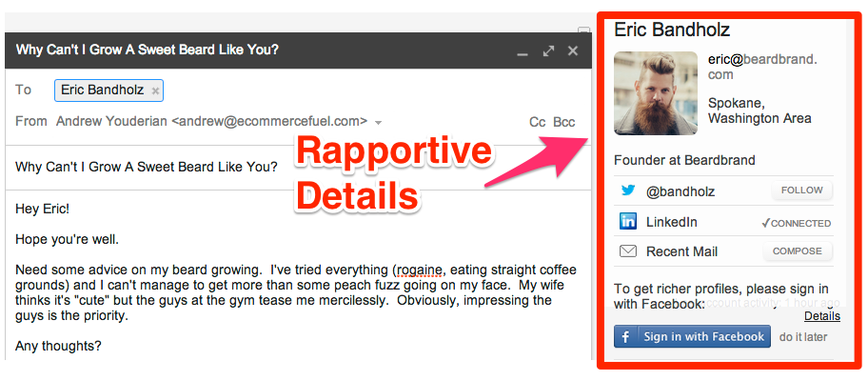The width and height of the screenshot is (868, 381).
Task: Add Bcc recipients field
Action: pos(564,122)
